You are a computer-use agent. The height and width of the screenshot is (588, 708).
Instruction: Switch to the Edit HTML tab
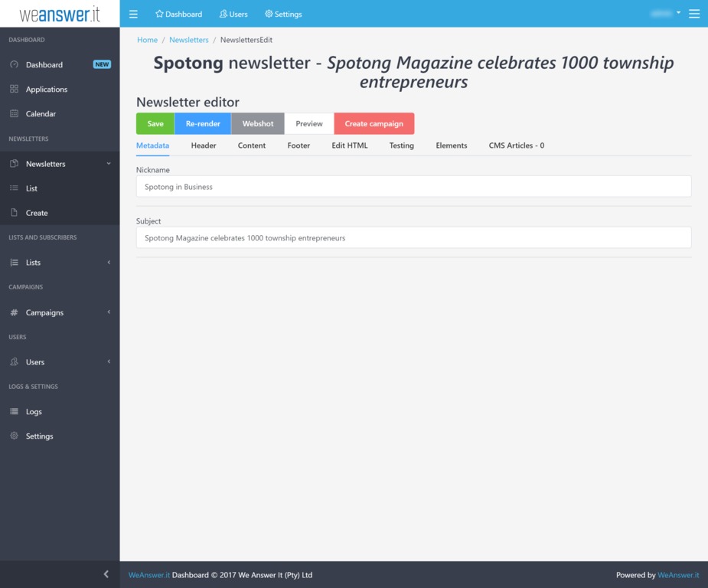click(349, 145)
